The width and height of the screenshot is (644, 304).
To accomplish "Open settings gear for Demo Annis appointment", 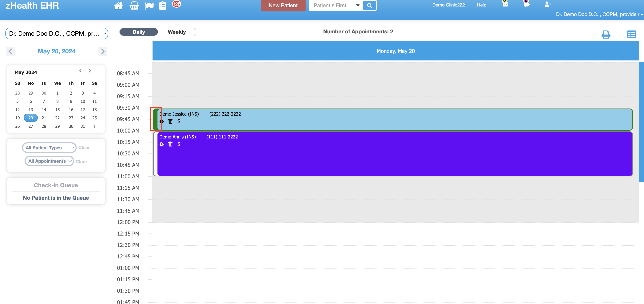I will click(x=162, y=144).
